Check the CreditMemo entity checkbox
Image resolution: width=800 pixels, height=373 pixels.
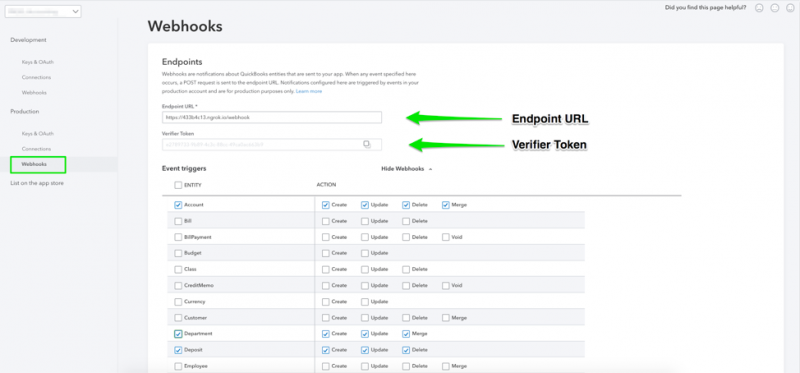[x=178, y=286]
